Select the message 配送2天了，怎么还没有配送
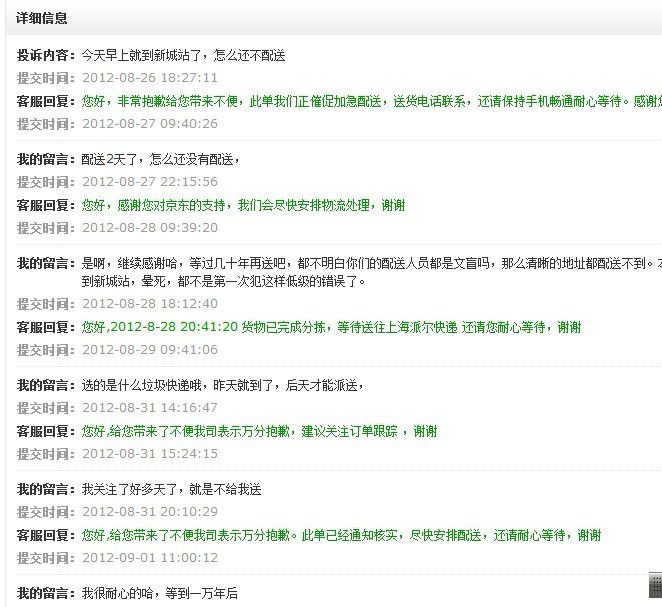662x607 pixels. tap(160, 159)
